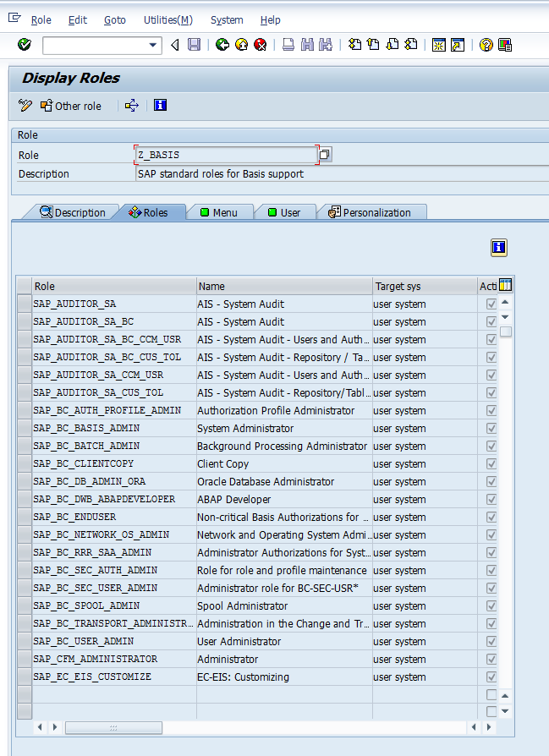Open the Help question mark icon
The image size is (549, 756).
[486, 45]
